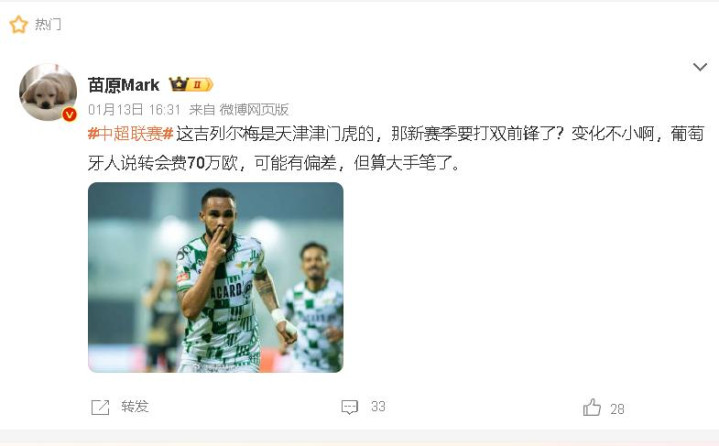This screenshot has width=719, height=446.
Task: Click the repost share arrow icon
Action: pos(100,407)
